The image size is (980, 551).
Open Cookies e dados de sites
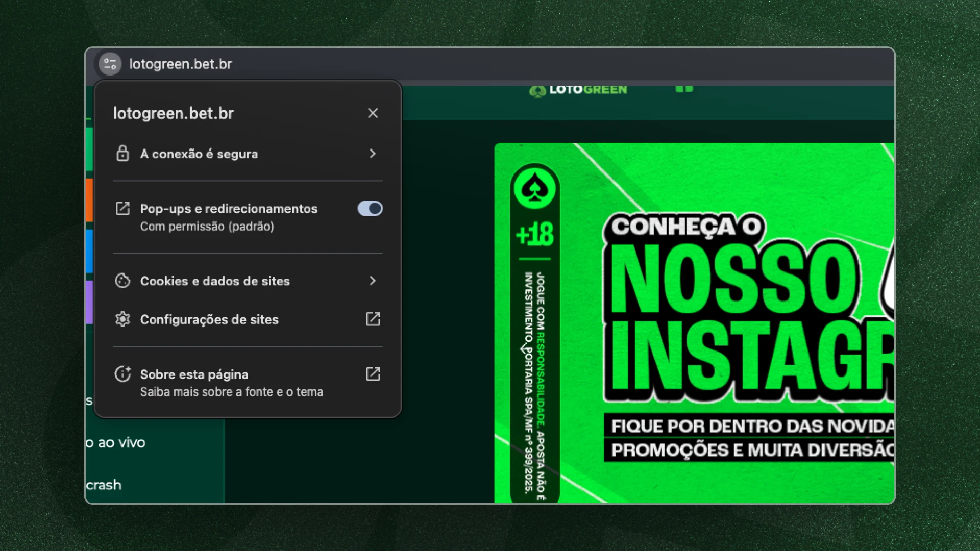pyautogui.click(x=248, y=281)
